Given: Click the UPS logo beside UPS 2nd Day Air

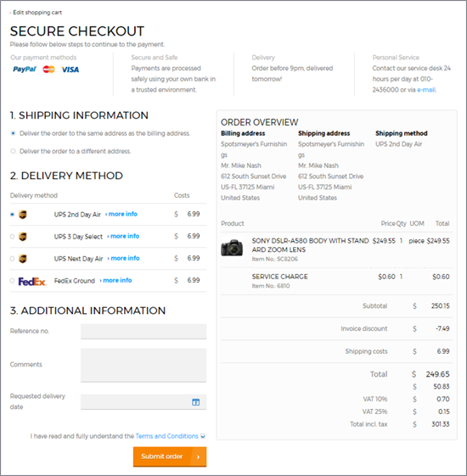Looking at the screenshot, I should tap(22, 215).
